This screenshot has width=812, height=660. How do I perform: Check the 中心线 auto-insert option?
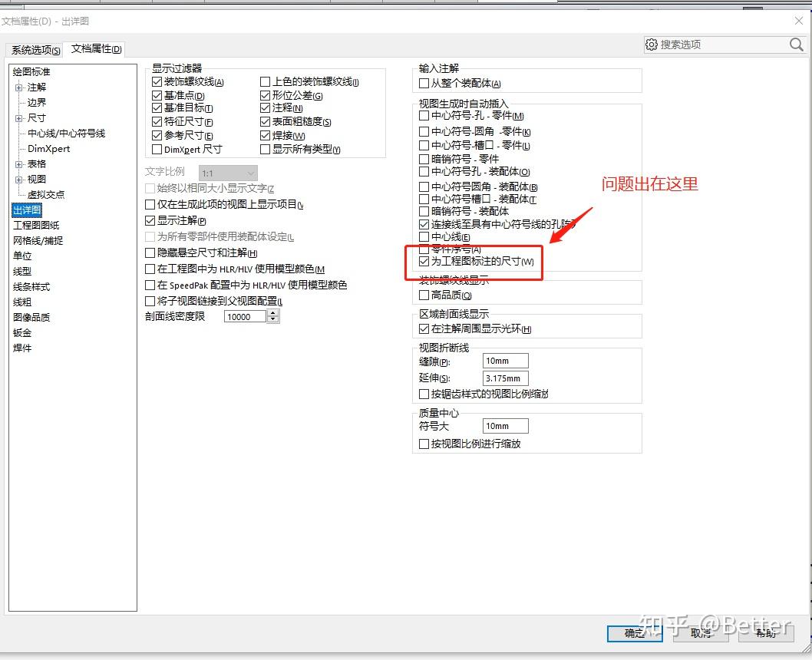[424, 237]
